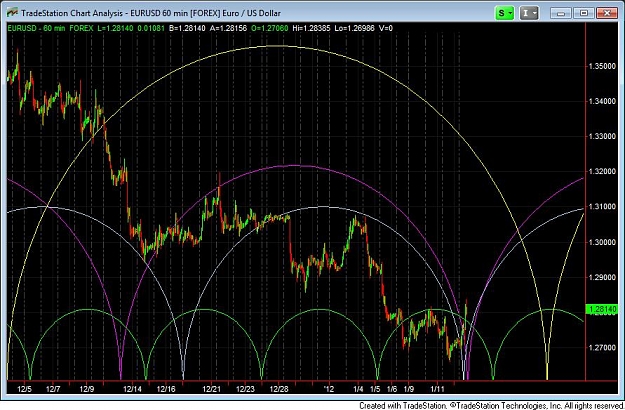Viewport: 625px width, 410px height.
Task: Click the 1.33000 price axis label
Action: (602, 136)
